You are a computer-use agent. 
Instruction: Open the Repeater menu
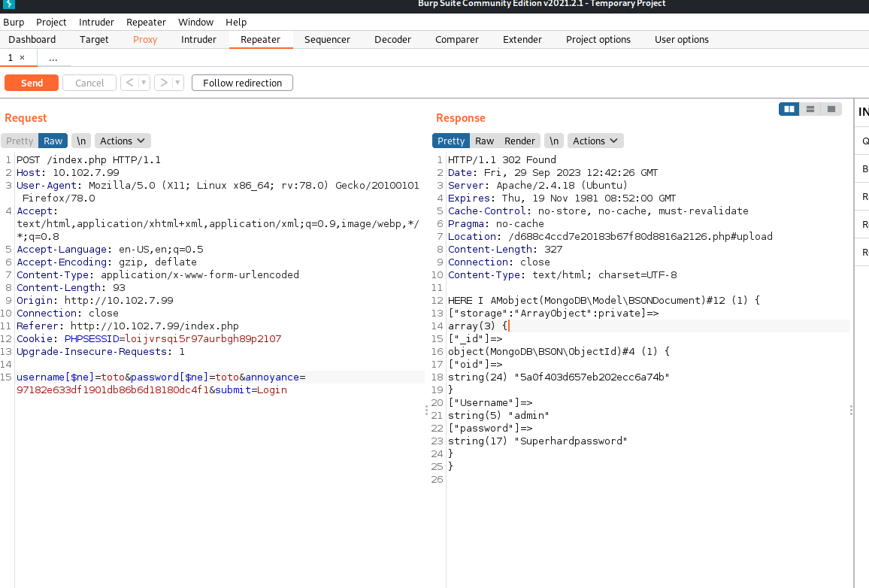click(147, 22)
